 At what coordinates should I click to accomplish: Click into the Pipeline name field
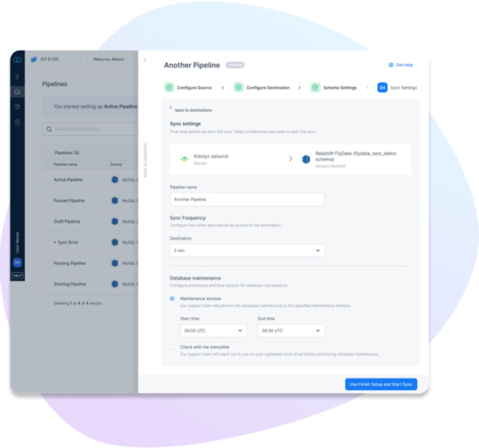[x=247, y=200]
